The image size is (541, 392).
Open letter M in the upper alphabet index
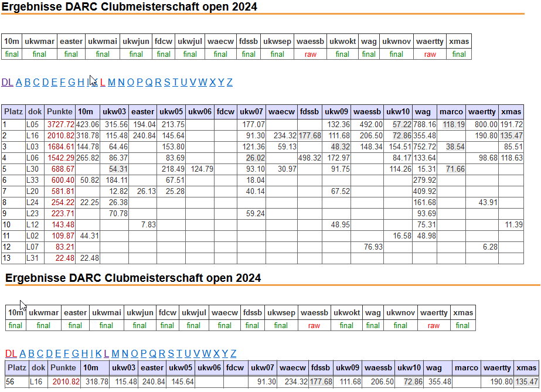tap(111, 83)
